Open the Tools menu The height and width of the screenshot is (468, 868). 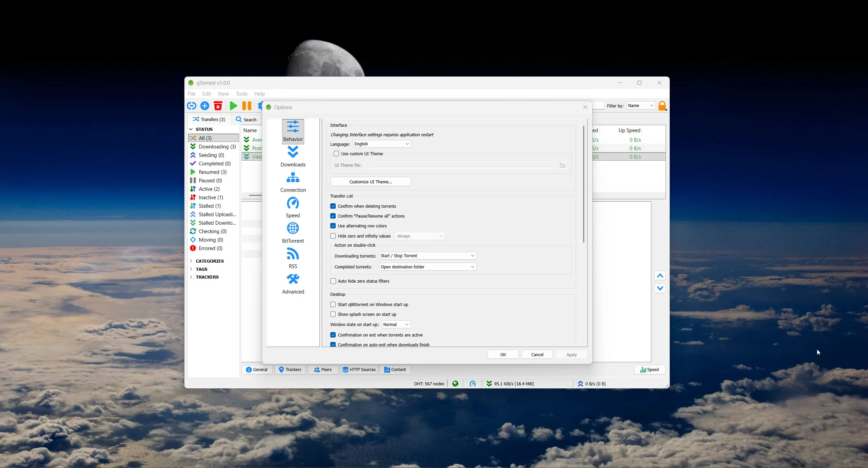pos(241,94)
